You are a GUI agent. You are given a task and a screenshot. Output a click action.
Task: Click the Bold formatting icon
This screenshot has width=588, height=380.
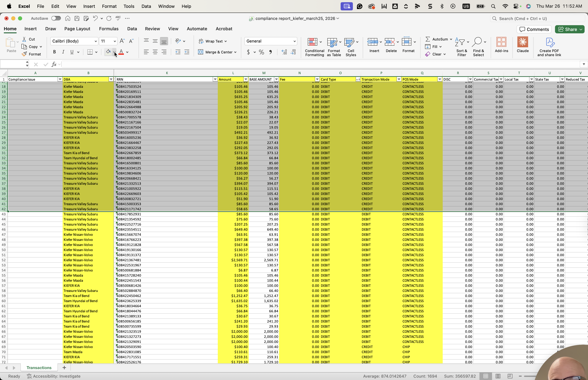54,52
